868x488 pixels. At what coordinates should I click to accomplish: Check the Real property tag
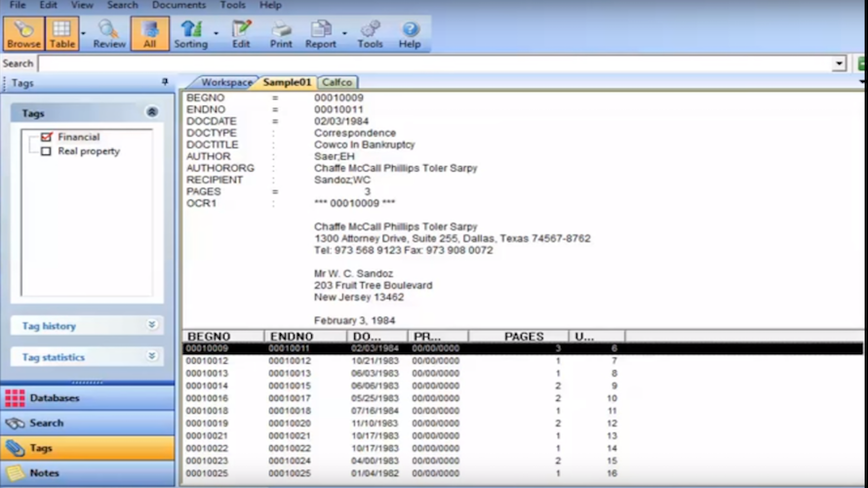(x=46, y=151)
